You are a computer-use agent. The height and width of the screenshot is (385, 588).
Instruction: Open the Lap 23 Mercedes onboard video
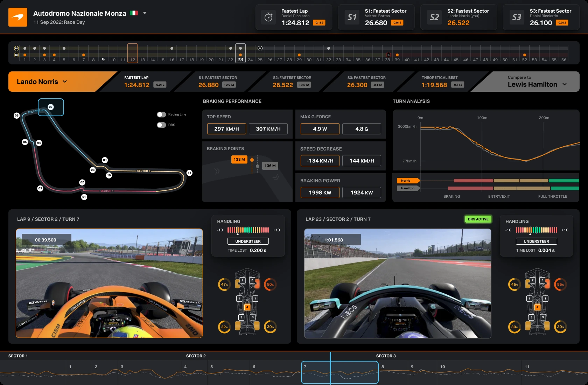click(x=398, y=283)
